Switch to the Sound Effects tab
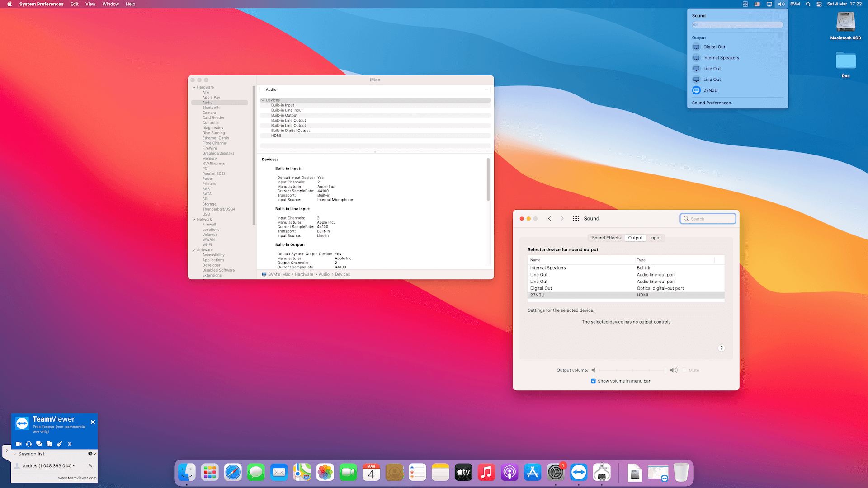The image size is (868, 488). coord(606,238)
